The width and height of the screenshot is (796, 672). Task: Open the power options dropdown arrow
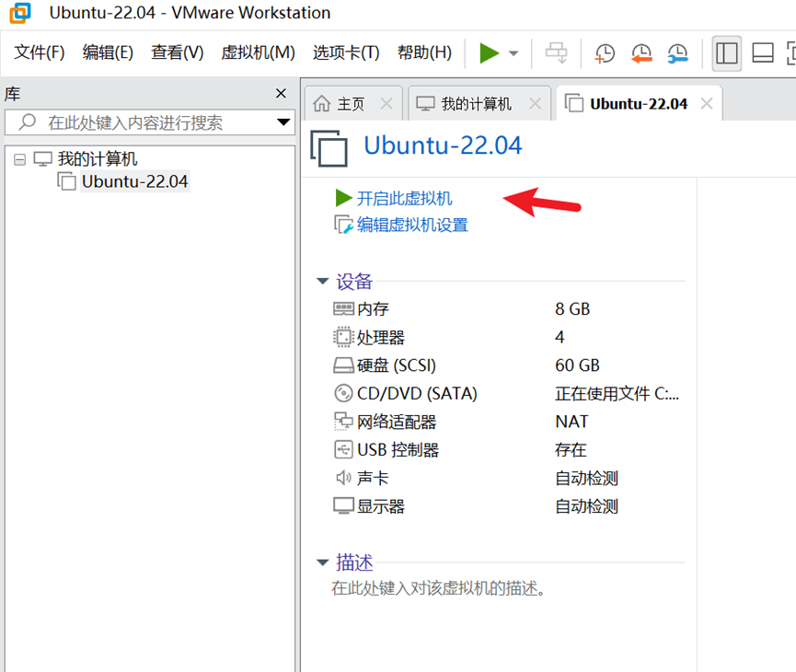coord(513,53)
